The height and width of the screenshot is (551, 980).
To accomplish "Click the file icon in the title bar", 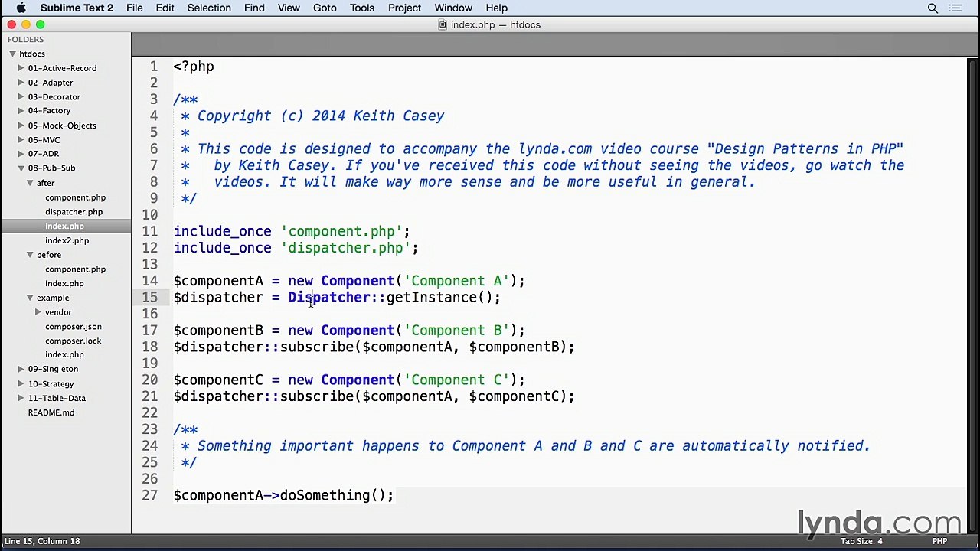I will (443, 24).
